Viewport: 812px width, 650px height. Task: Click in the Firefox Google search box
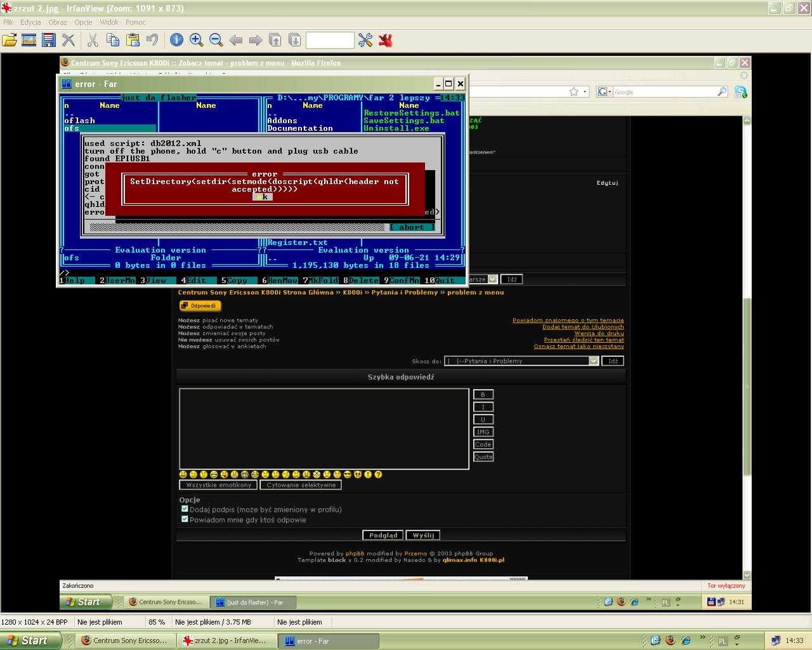(664, 91)
